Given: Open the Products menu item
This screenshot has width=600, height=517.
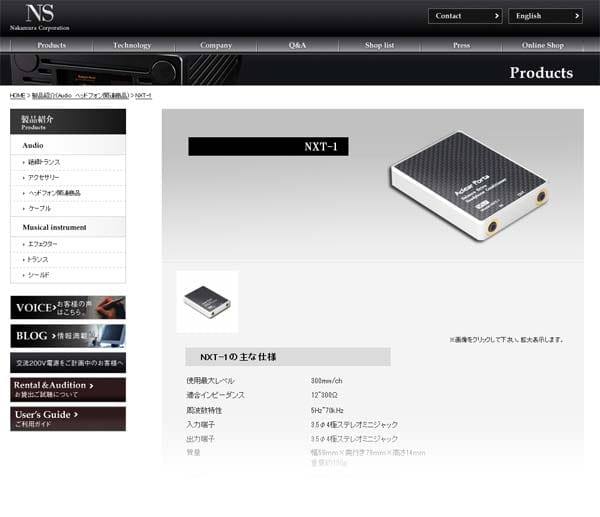Looking at the screenshot, I should click(52, 45).
